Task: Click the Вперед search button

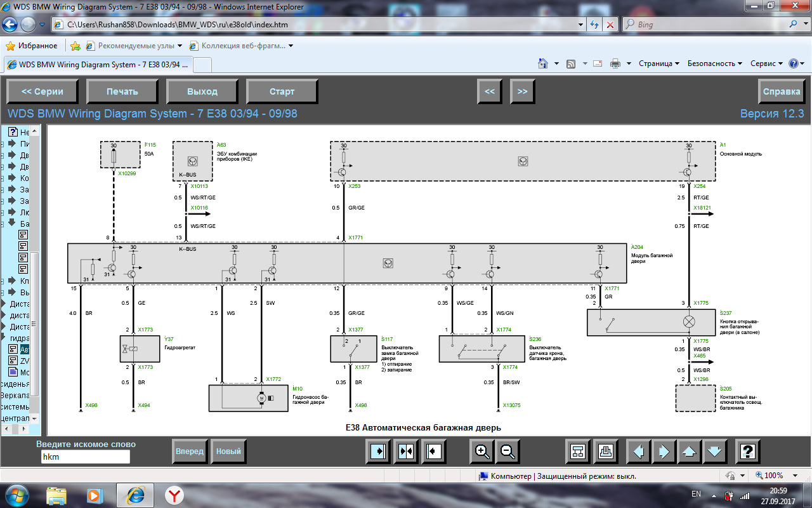Action: pyautogui.click(x=190, y=451)
